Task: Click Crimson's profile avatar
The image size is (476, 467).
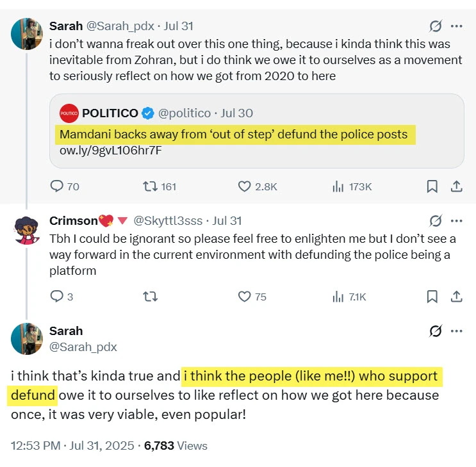Action: coord(27,229)
